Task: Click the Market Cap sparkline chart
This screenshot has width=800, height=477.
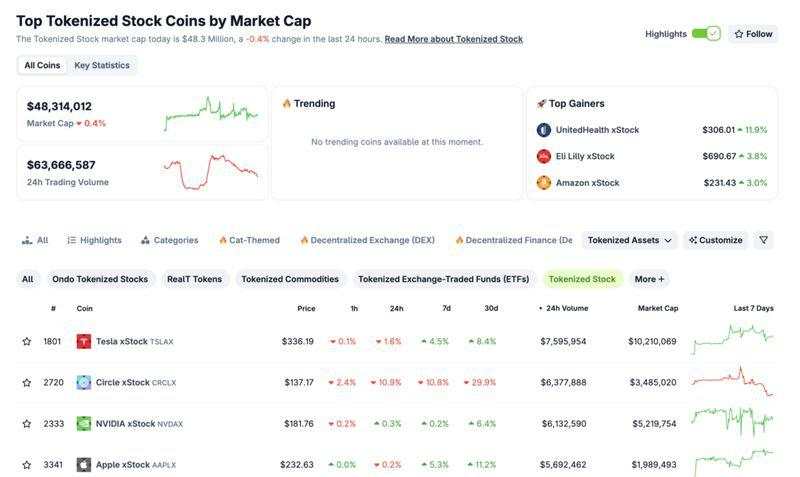Action: [x=211, y=114]
